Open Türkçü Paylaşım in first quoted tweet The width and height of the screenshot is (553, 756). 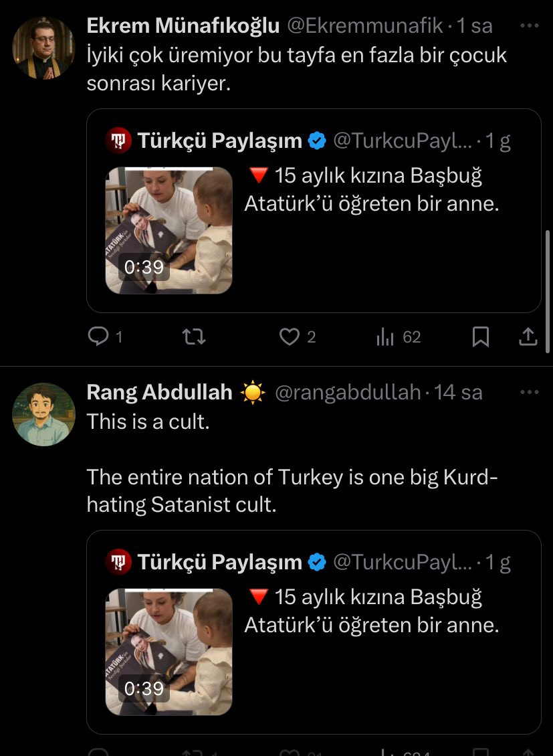click(x=219, y=140)
